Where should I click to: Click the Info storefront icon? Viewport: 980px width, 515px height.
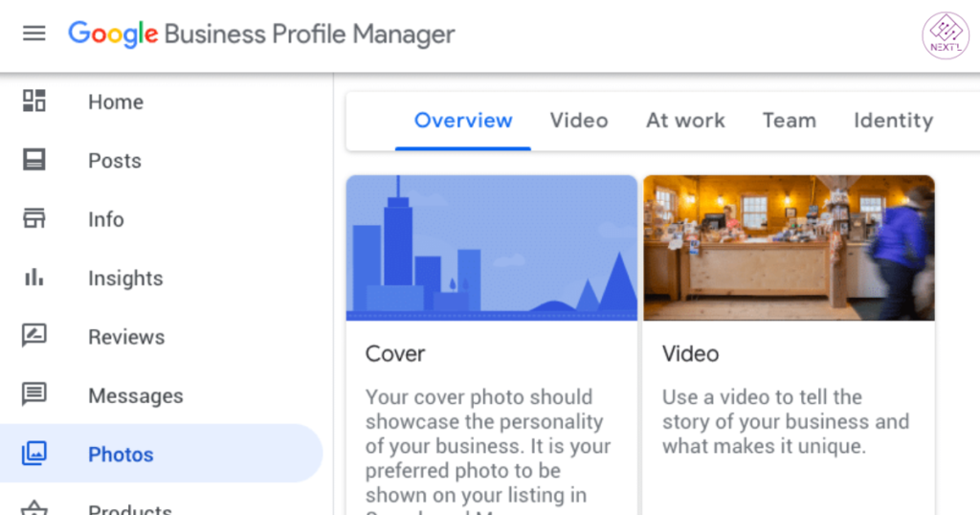click(x=34, y=219)
